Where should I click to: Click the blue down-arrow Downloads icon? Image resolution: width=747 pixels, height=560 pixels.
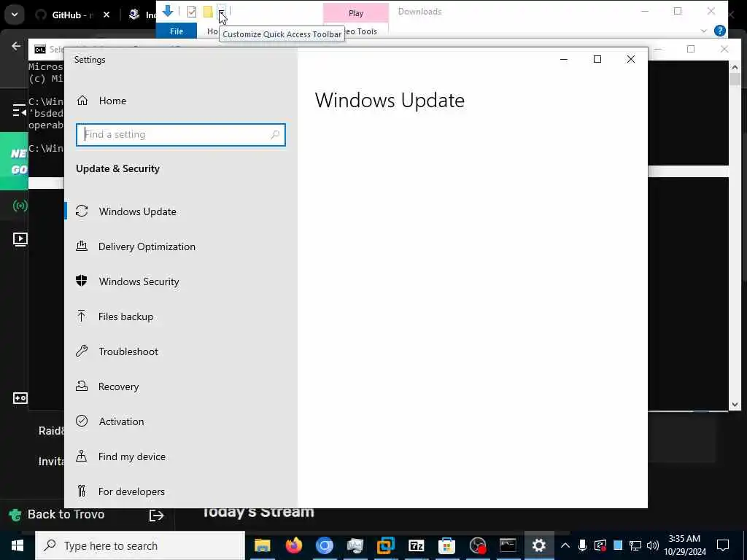click(168, 10)
